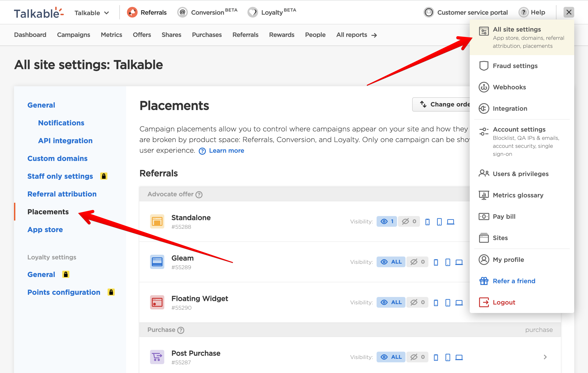Click Staff only settings lock badge
Viewport: 588px width, 373px height.
tap(104, 176)
